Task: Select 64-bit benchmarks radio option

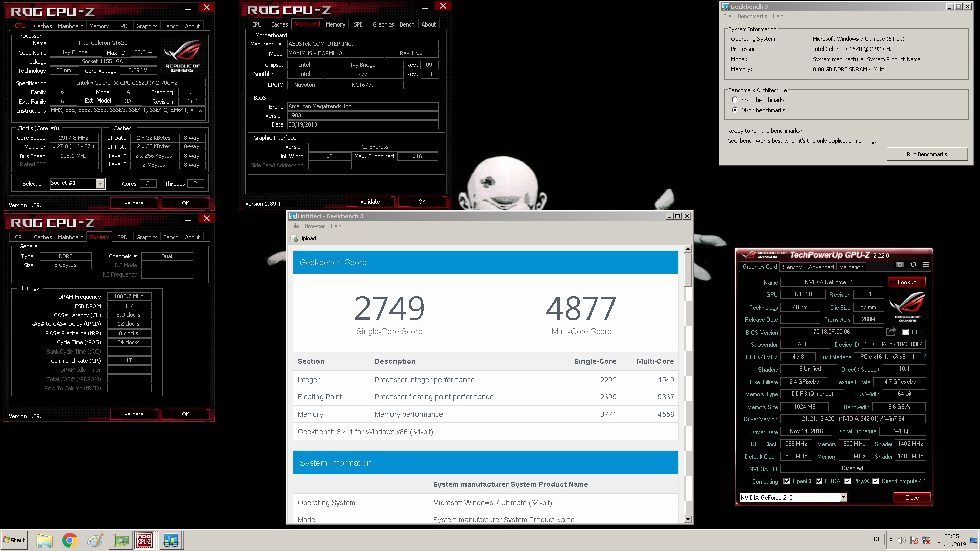Action: click(734, 110)
